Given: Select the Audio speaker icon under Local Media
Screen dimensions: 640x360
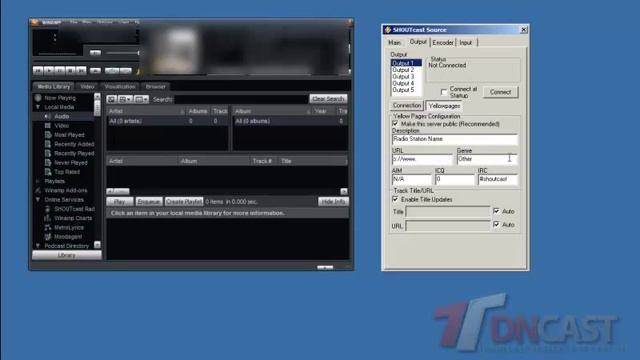Looking at the screenshot, I should coord(48,116).
